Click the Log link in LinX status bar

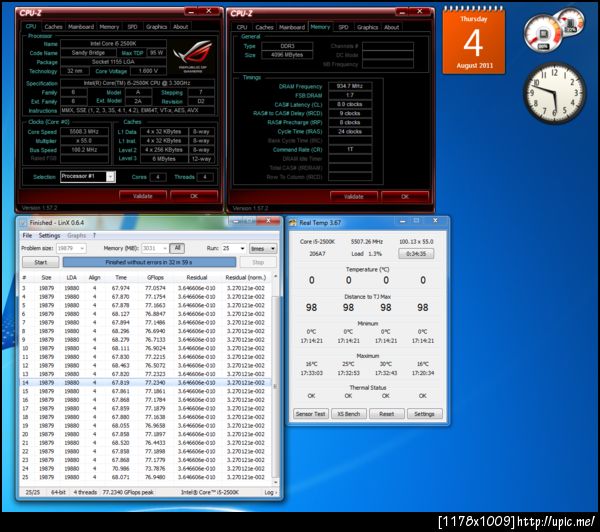click(x=271, y=492)
